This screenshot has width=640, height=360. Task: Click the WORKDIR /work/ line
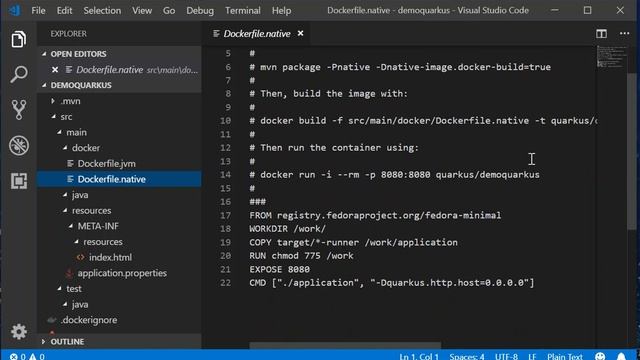(x=287, y=229)
